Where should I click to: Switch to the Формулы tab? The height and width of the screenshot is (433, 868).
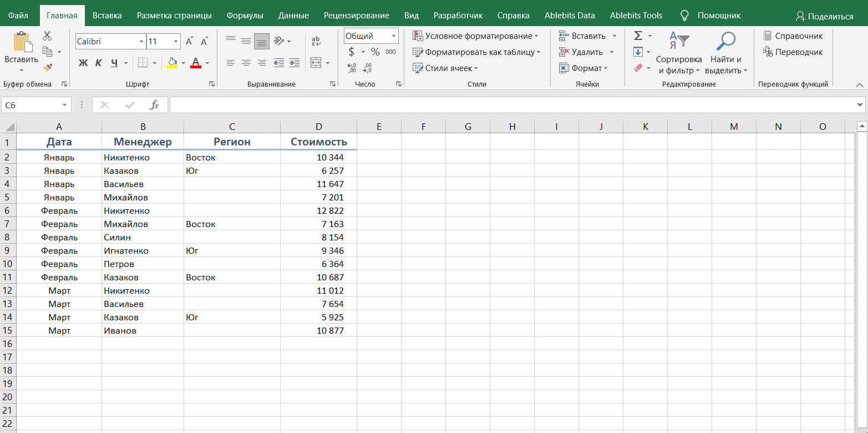[244, 16]
